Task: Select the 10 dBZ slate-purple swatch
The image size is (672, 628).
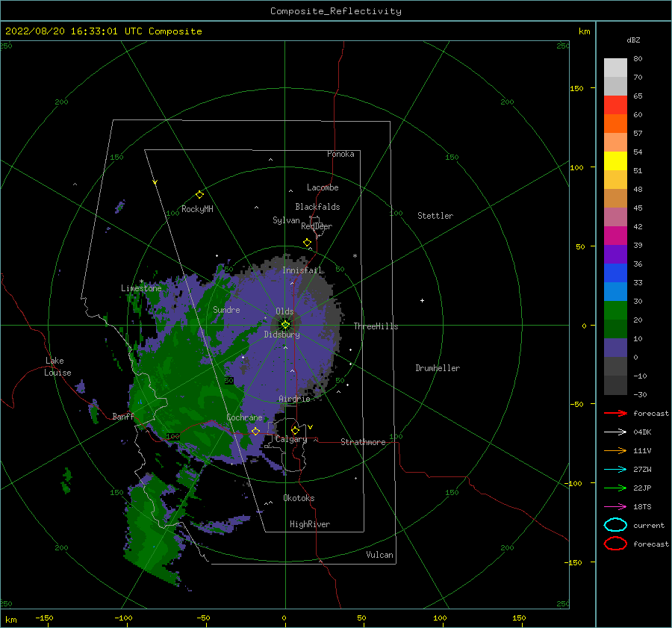Action: pos(615,348)
